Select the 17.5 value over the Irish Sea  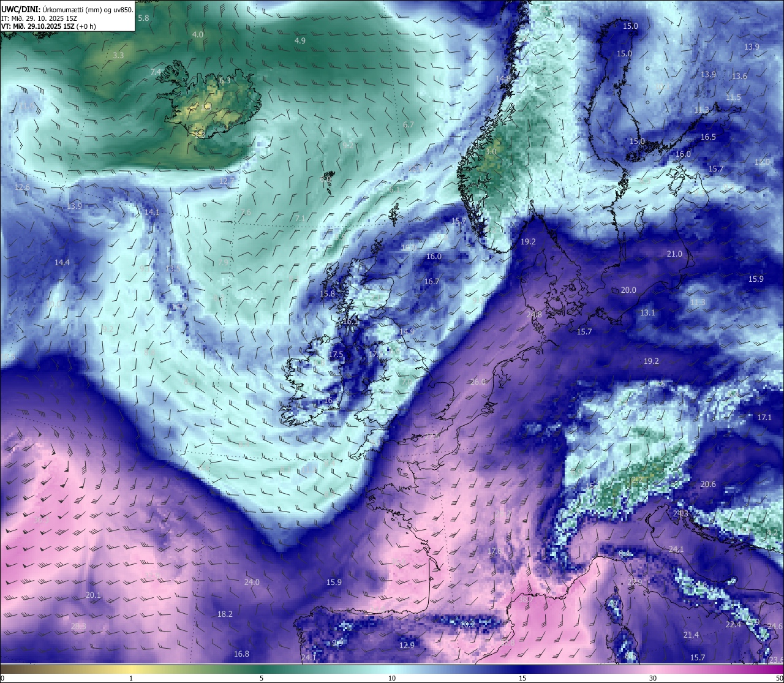336,355
